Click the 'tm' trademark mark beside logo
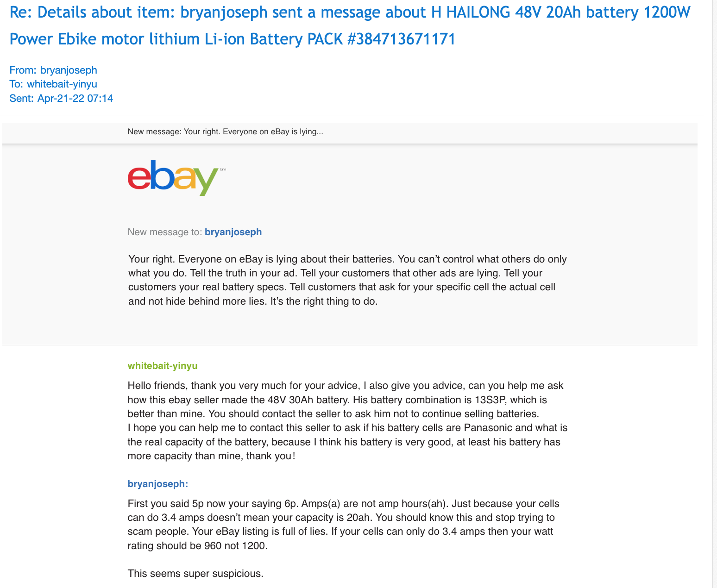The image size is (717, 588). [223, 170]
